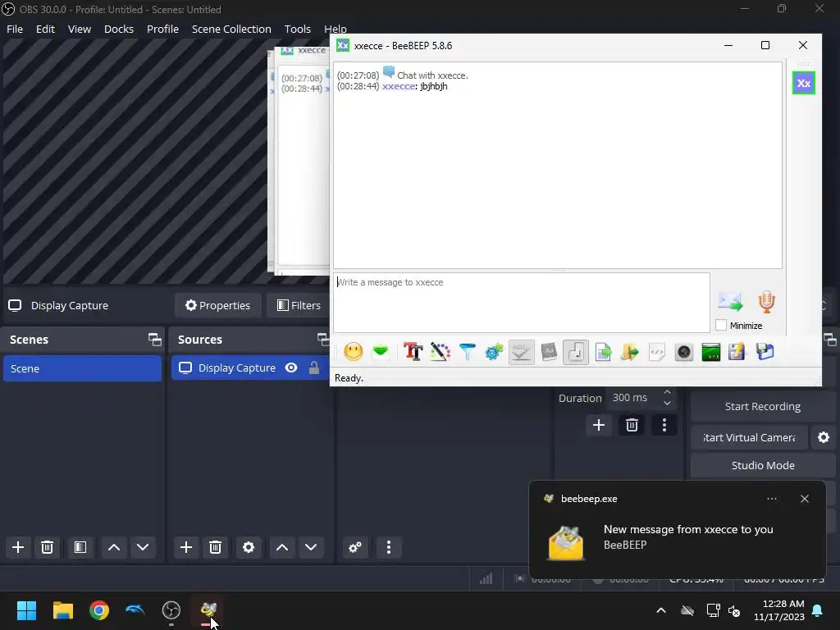
Task: Enable the Minimize checkbox in BeeBEEP
Action: (721, 325)
